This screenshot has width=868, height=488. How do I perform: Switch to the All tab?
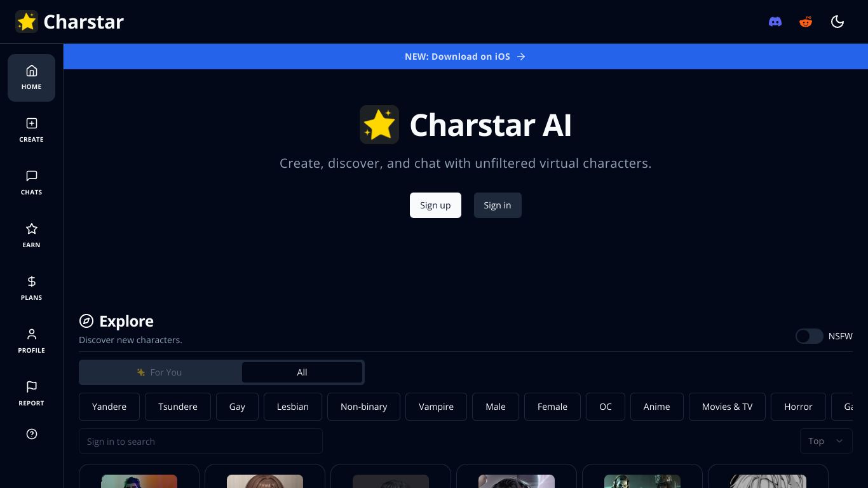click(302, 372)
